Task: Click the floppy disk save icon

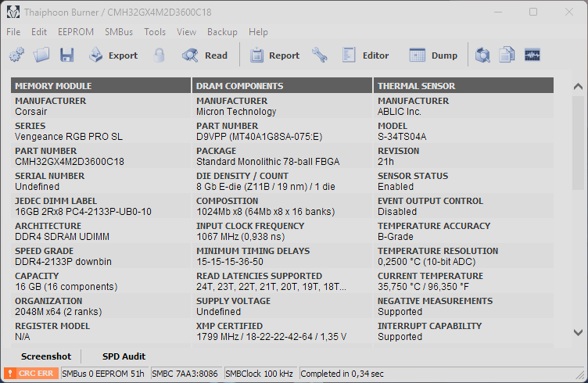Action: pos(66,55)
